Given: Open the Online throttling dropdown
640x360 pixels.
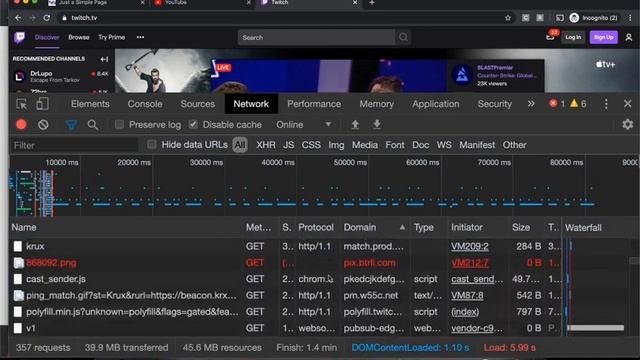Looking at the screenshot, I should (x=304, y=124).
